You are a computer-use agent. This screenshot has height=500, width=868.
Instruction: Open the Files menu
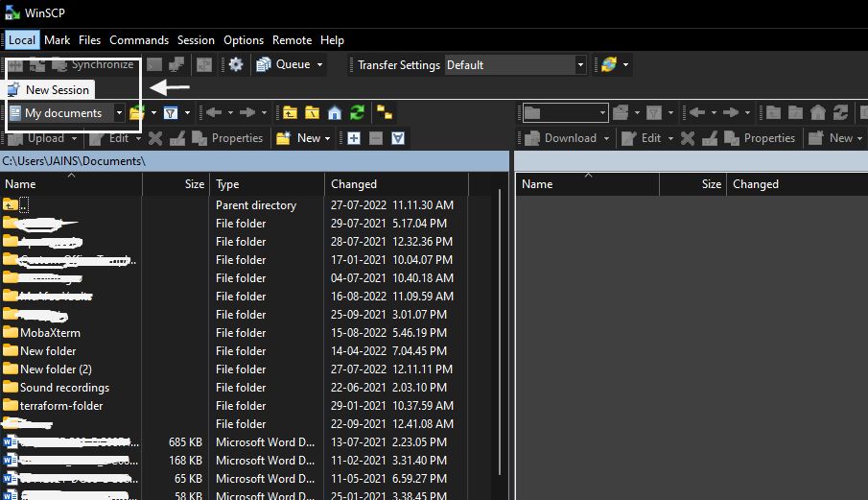90,40
